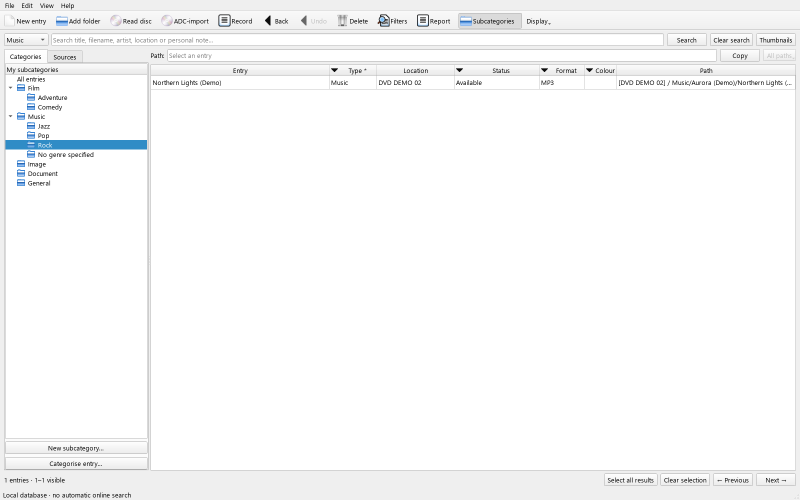Switch to the Categories tab
Screen dimensions: 800x500
tap(26, 57)
